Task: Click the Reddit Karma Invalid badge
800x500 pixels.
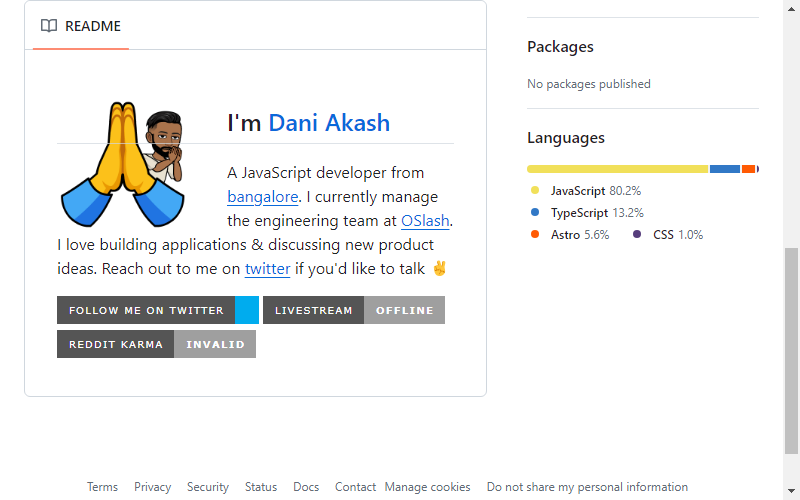Action: tap(156, 344)
